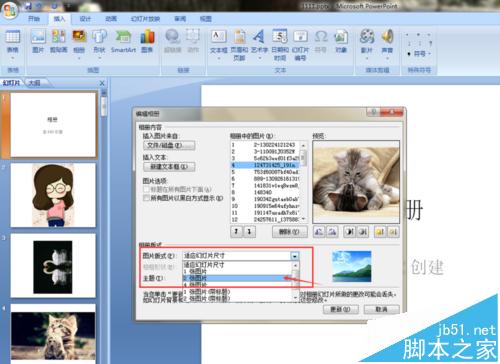Close the slides/outline pane
This screenshot has height=364, width=500.
(x=102, y=83)
